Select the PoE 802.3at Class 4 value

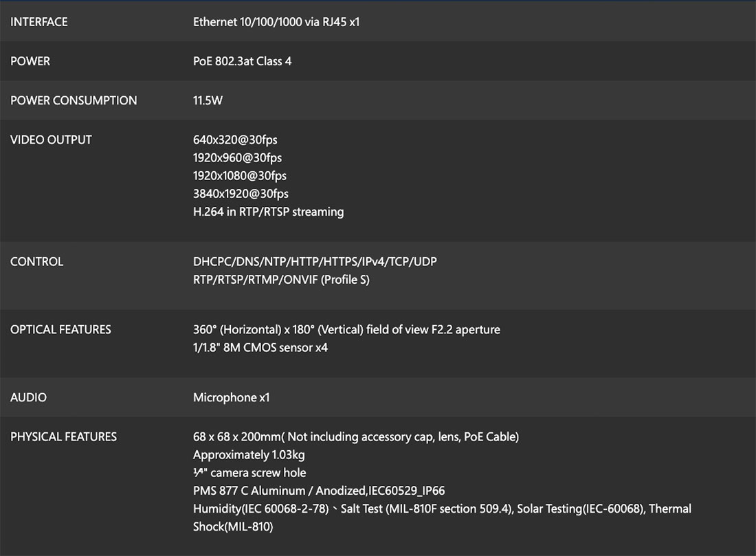point(242,61)
